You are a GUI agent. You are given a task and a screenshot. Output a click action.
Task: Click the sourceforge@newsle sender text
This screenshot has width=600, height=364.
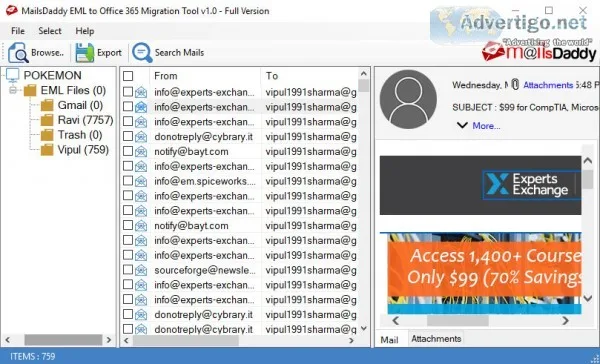[x=205, y=270]
